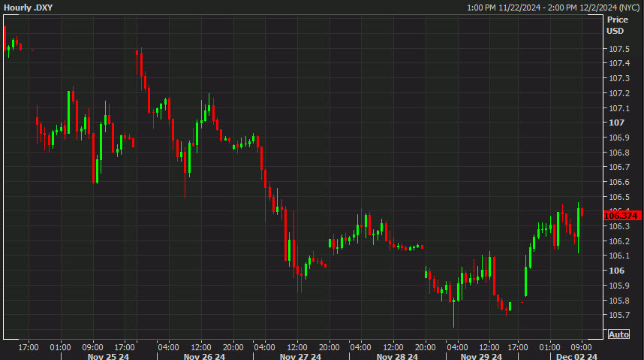
Task: Click the 106.9 price axis label
Action: [x=619, y=138]
